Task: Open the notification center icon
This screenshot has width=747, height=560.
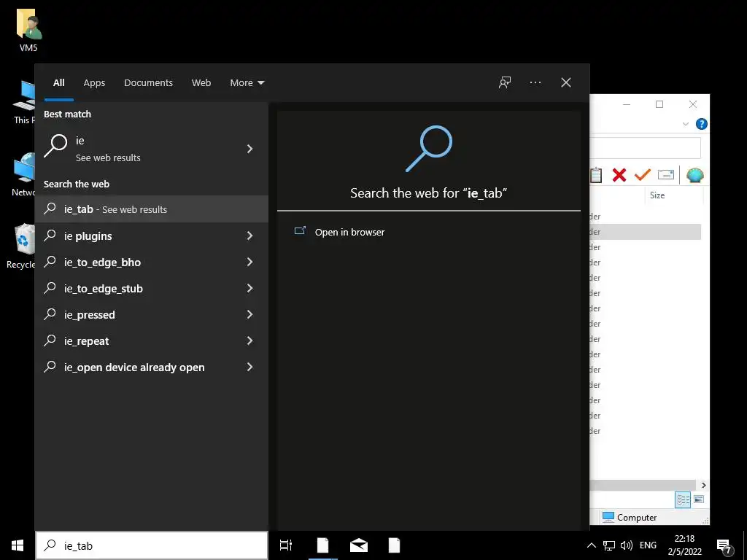Action: (724, 546)
